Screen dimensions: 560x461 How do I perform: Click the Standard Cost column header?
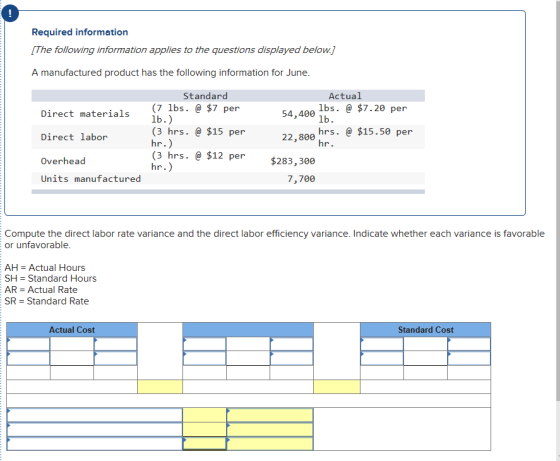point(425,330)
